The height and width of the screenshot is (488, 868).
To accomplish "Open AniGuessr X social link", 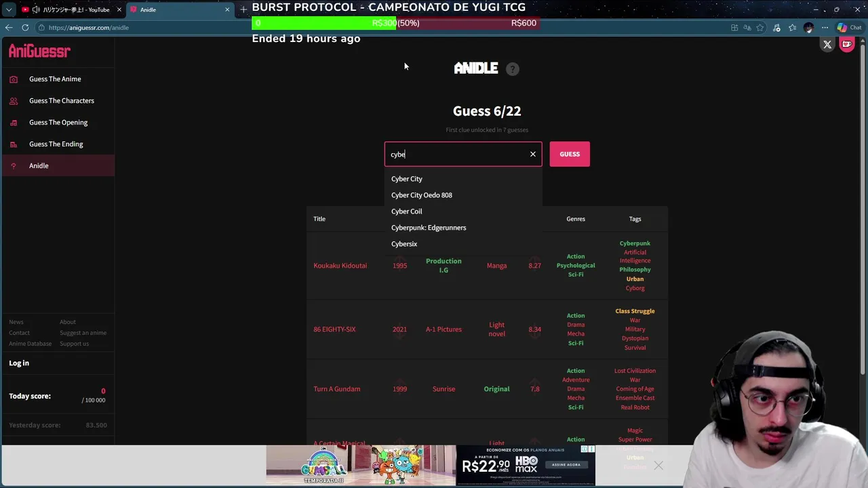I will point(827,45).
